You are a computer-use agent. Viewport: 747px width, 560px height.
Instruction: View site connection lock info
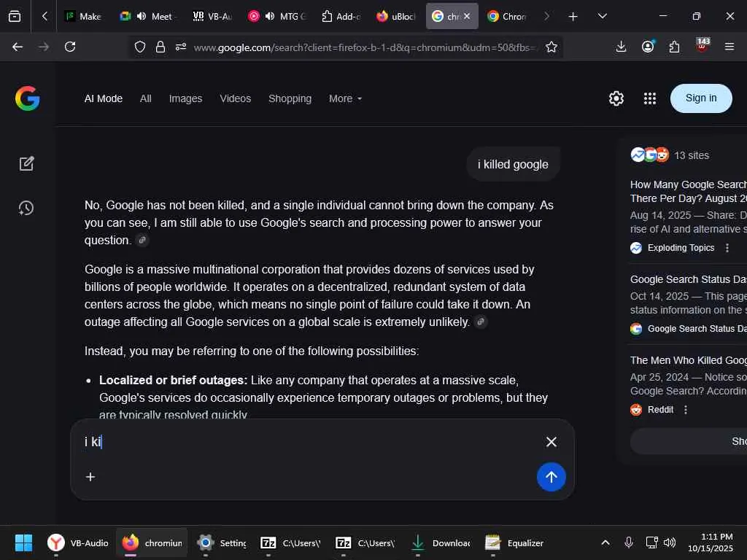pyautogui.click(x=160, y=47)
